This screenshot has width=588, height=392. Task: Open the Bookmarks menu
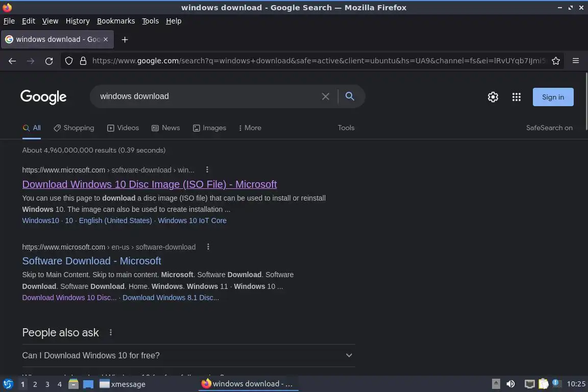click(x=116, y=21)
